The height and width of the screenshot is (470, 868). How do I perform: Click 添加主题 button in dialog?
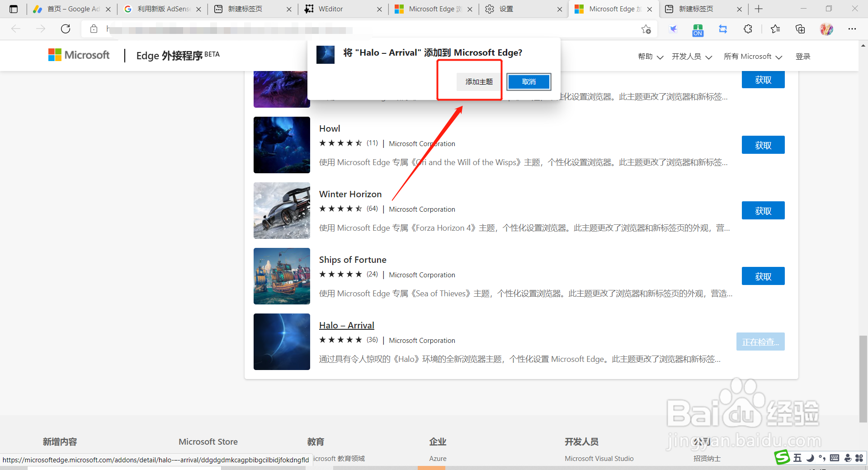(x=479, y=82)
